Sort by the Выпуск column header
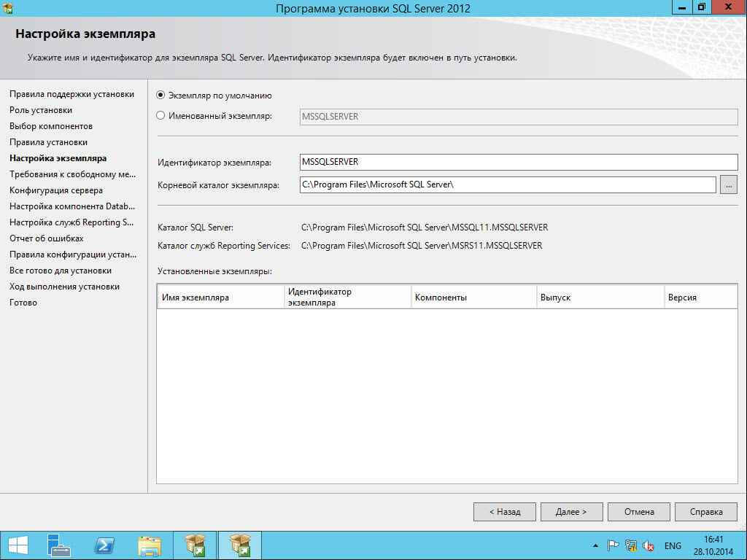This screenshot has height=560, width=747. click(600, 297)
